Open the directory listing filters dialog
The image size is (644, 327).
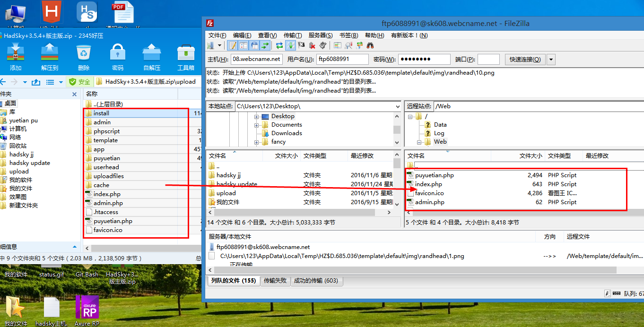click(338, 45)
